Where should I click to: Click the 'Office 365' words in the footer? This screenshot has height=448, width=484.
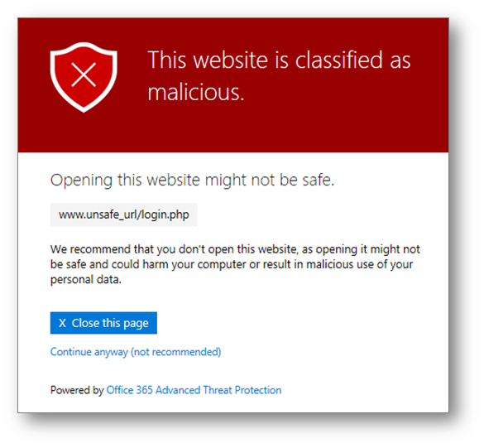(130, 390)
